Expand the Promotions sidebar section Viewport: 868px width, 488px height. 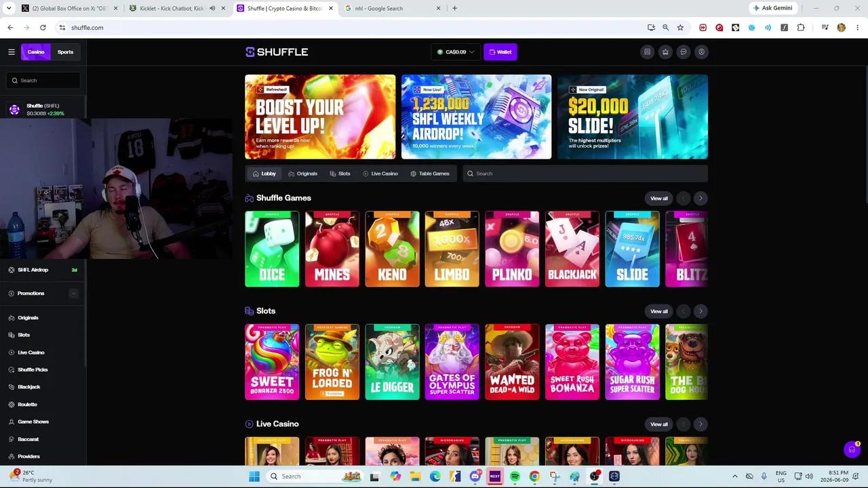(x=73, y=293)
